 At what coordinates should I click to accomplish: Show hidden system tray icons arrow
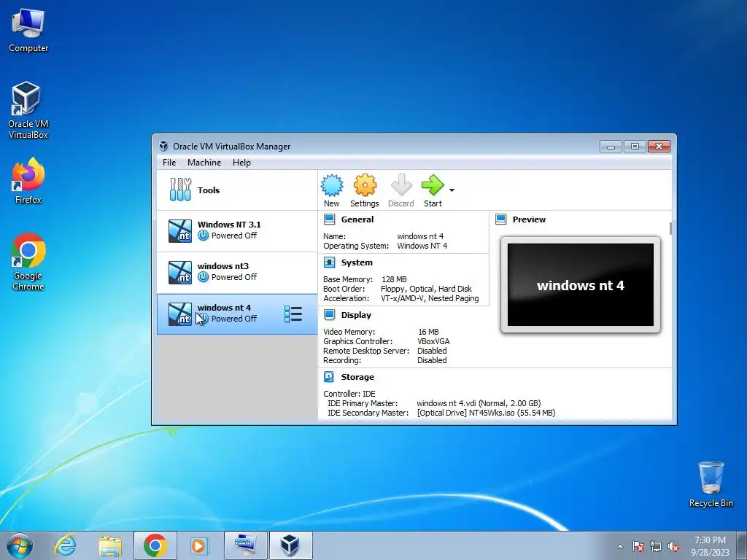[620, 546]
